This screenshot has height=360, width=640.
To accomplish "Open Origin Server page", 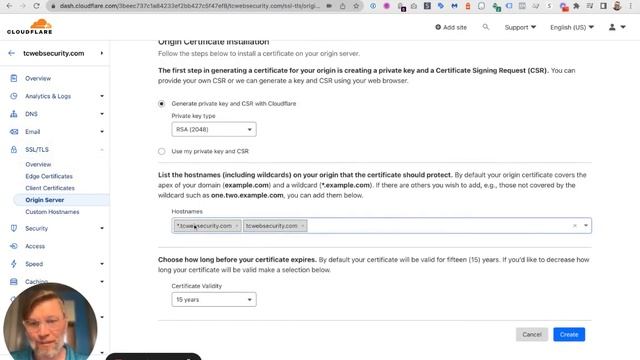I will pos(44,200).
